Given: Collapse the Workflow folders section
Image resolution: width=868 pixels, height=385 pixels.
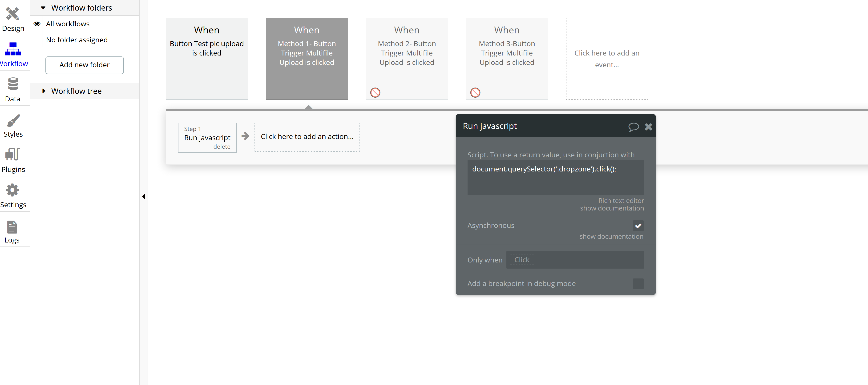Looking at the screenshot, I should (43, 8).
